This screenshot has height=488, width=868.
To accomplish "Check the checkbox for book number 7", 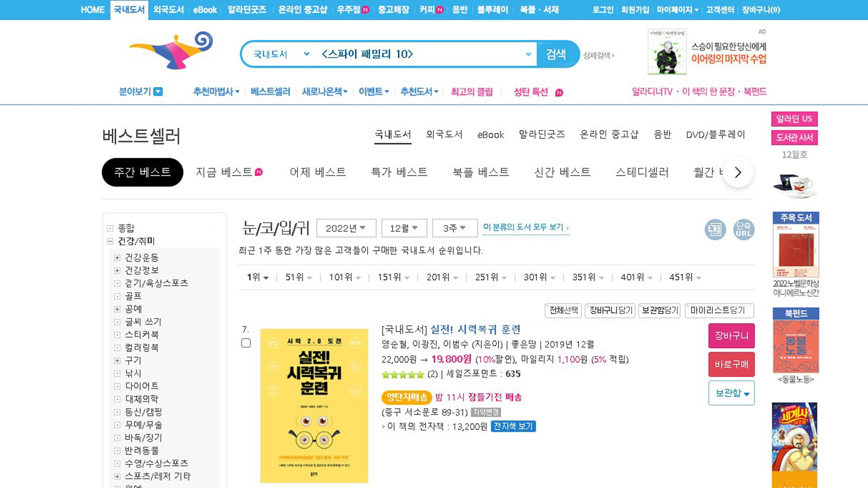I will click(x=246, y=343).
